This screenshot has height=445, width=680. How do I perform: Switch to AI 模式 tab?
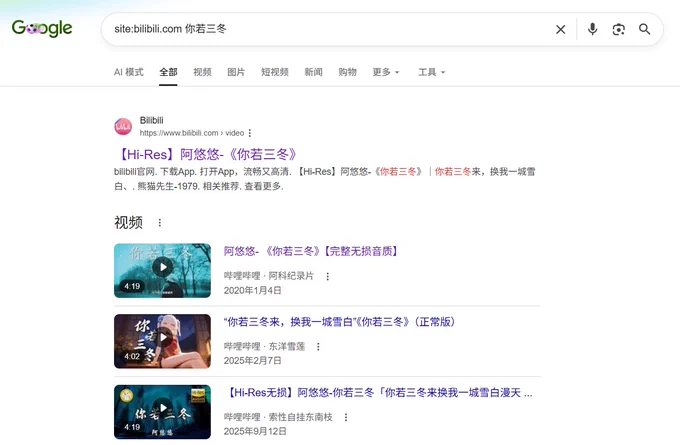click(128, 72)
